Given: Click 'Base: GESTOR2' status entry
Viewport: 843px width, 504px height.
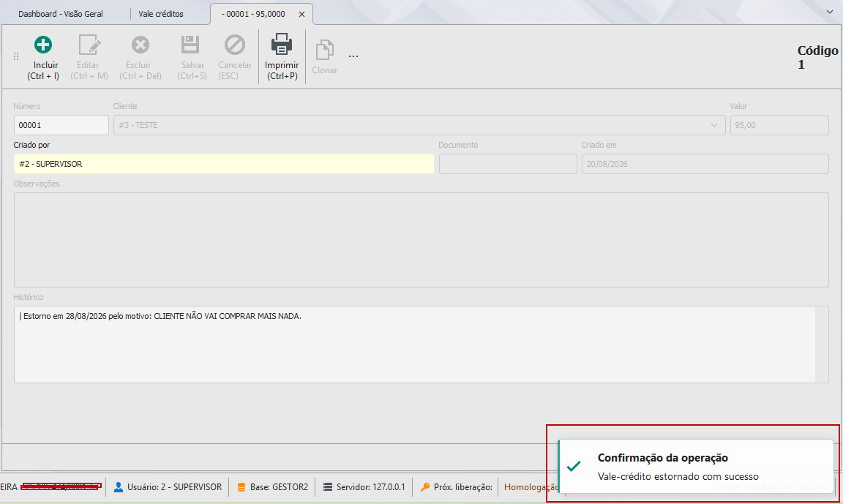Looking at the screenshot, I should coord(272,487).
